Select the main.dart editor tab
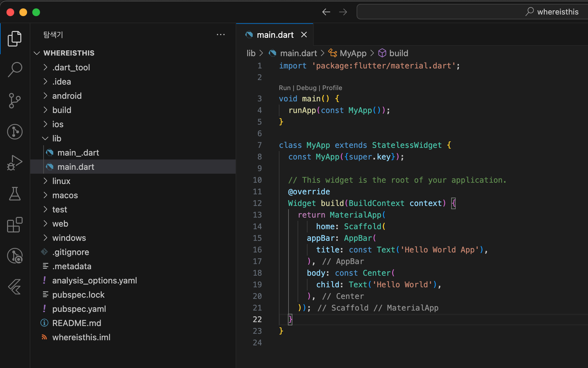Viewport: 588px width, 368px height. pos(275,35)
